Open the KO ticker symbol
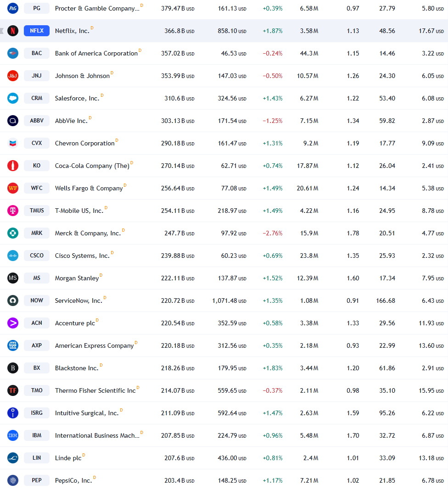 [37, 166]
